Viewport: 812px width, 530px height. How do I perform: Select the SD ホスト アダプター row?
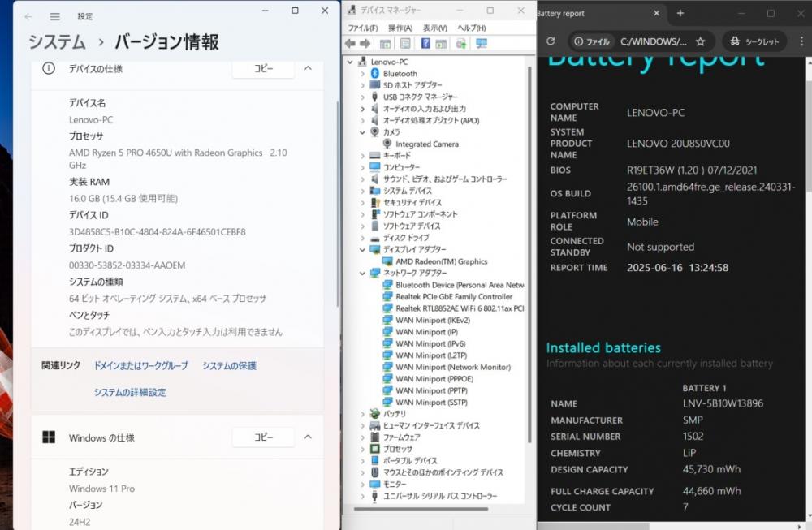[x=412, y=85]
